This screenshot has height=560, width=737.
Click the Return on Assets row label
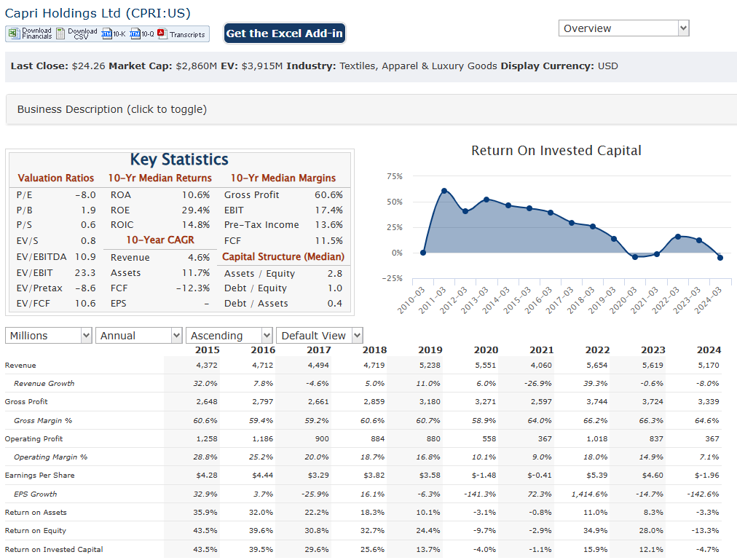[x=36, y=513]
